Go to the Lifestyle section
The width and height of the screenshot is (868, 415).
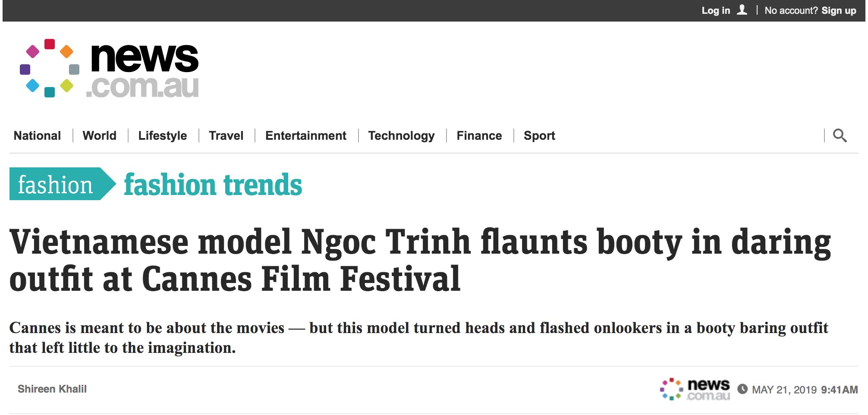(x=162, y=135)
